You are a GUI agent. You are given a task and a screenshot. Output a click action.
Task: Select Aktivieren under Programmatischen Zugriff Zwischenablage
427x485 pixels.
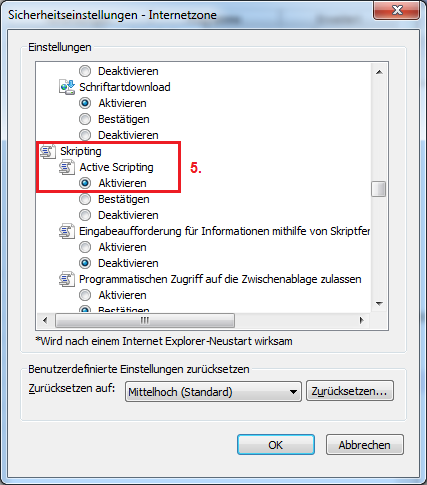pyautogui.click(x=85, y=295)
